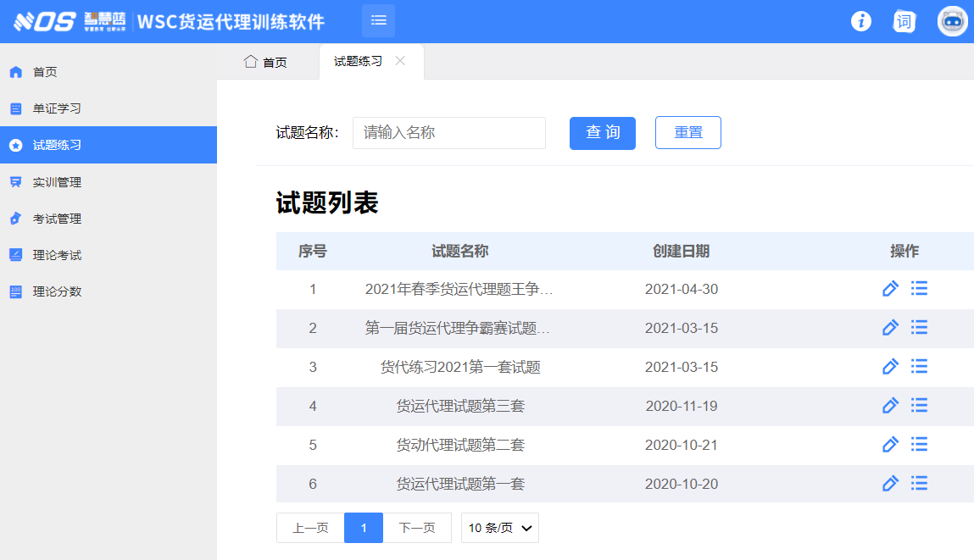This screenshot has width=974, height=560.
Task: Open list icon for row 2
Action: click(919, 327)
